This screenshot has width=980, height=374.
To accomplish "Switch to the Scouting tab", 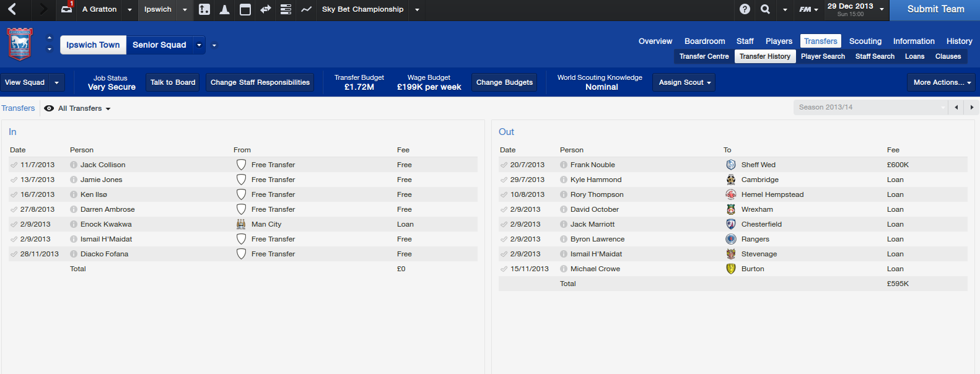I will point(865,41).
